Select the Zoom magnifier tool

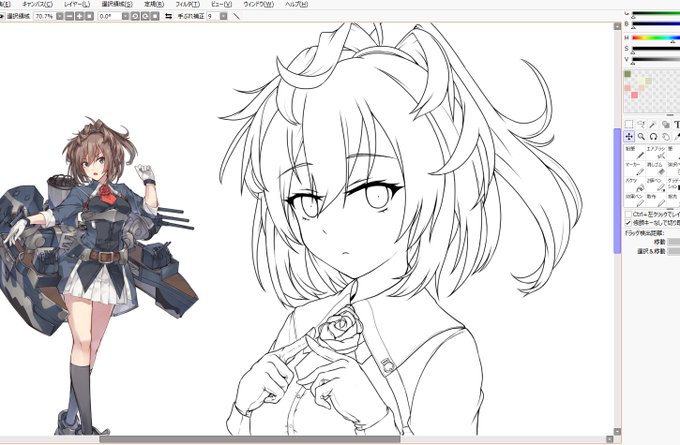[641, 137]
